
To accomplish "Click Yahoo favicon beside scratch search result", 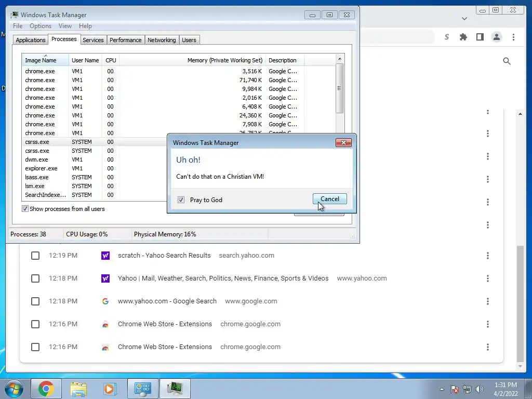I will 105,256.
